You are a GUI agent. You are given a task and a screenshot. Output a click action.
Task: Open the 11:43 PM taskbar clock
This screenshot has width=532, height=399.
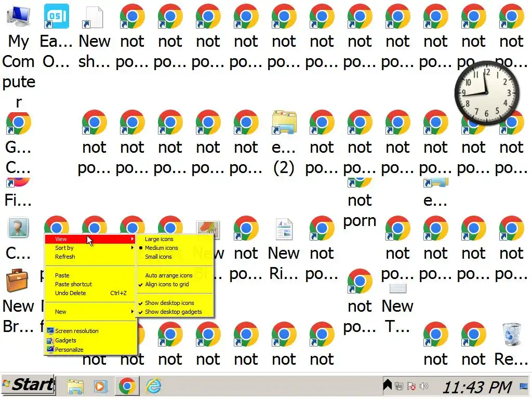point(477,387)
